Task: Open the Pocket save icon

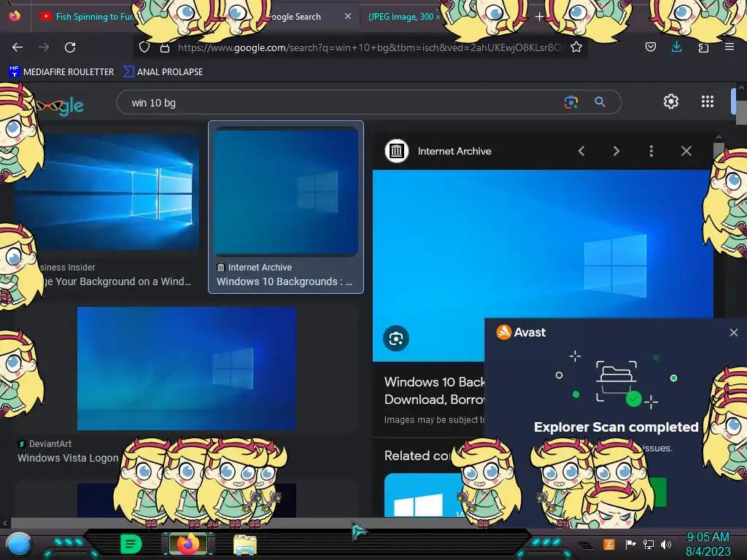Action: [650, 47]
